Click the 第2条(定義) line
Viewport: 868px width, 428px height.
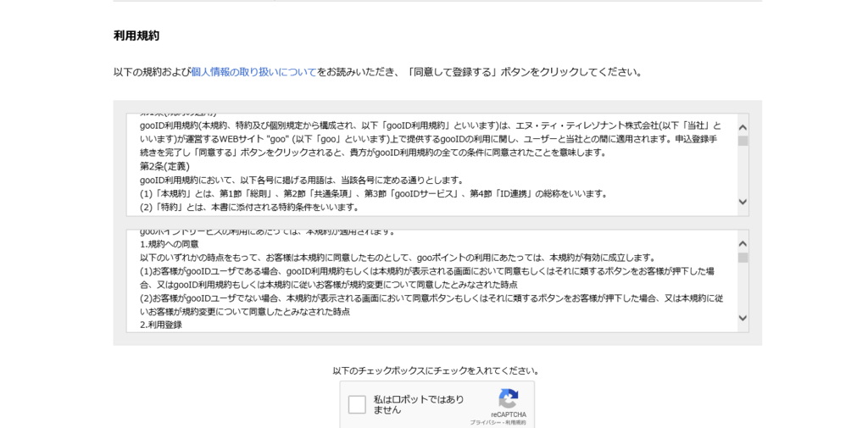pos(165,167)
